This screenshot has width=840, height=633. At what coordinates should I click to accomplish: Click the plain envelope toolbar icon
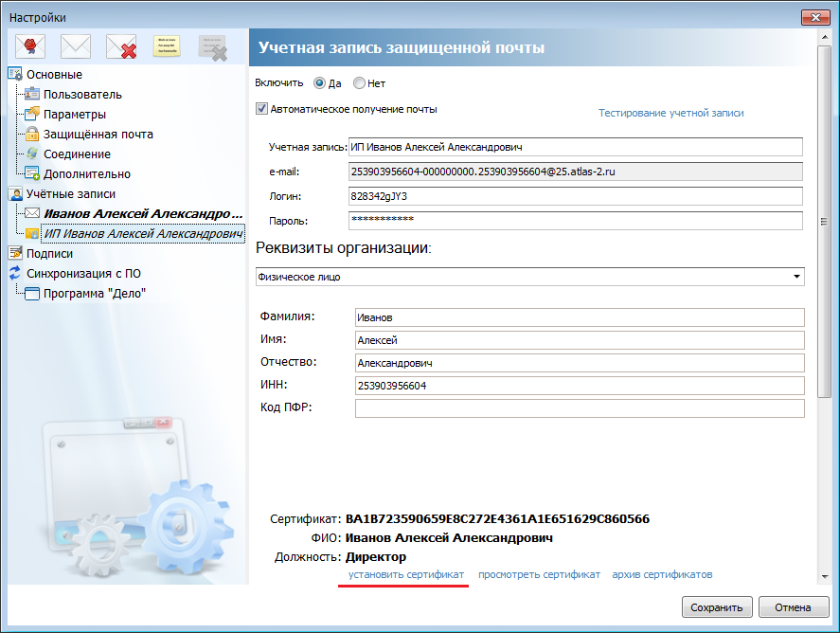[x=76, y=46]
